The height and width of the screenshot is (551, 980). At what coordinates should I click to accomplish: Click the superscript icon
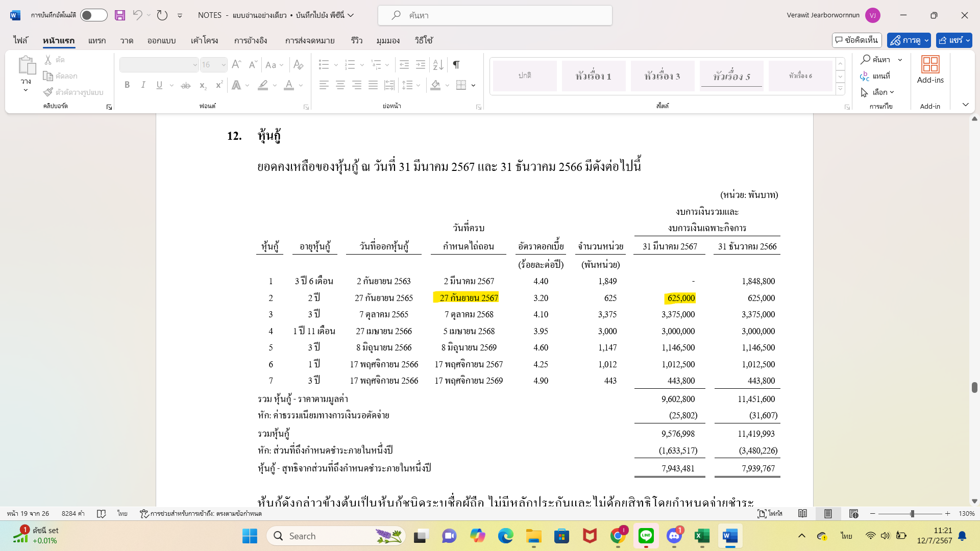click(x=218, y=85)
